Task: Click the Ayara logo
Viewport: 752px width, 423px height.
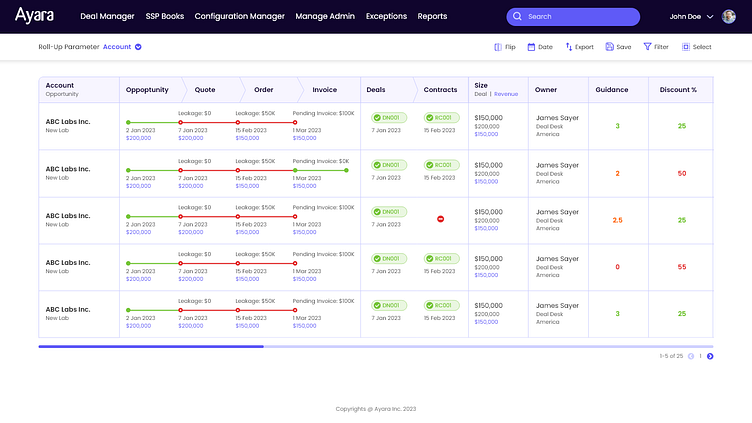Action: pyautogui.click(x=34, y=16)
